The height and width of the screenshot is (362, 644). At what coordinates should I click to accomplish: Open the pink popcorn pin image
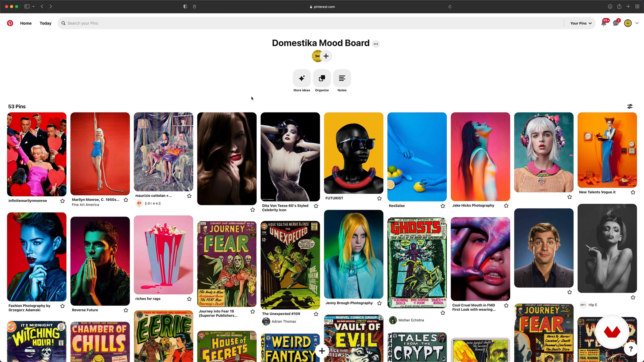click(x=164, y=255)
